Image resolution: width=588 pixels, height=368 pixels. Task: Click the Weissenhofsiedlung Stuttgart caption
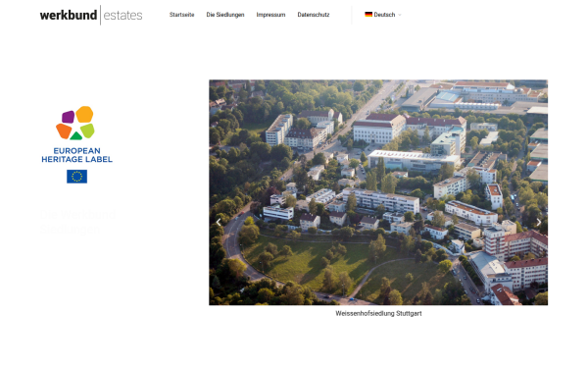[378, 313]
